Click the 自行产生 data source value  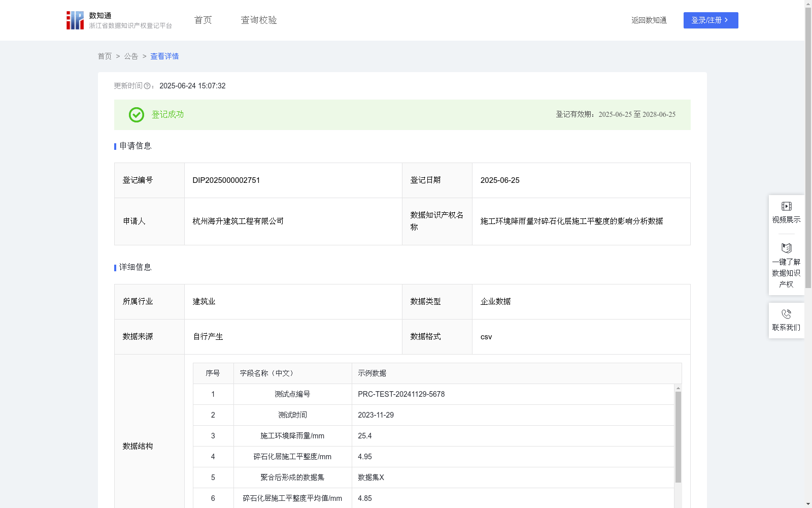(x=208, y=337)
